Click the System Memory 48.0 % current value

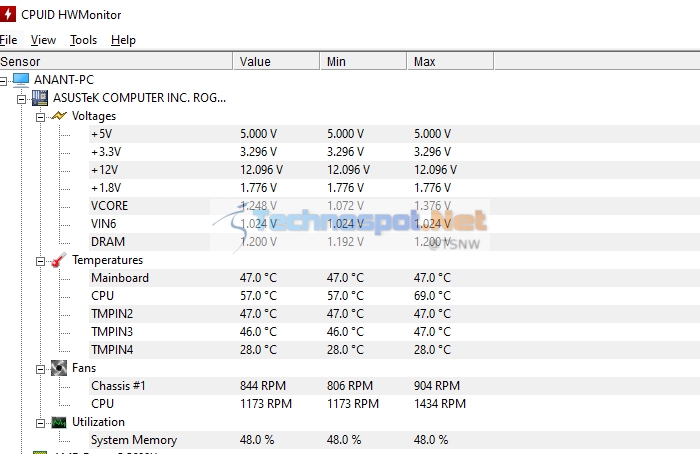[257, 440]
